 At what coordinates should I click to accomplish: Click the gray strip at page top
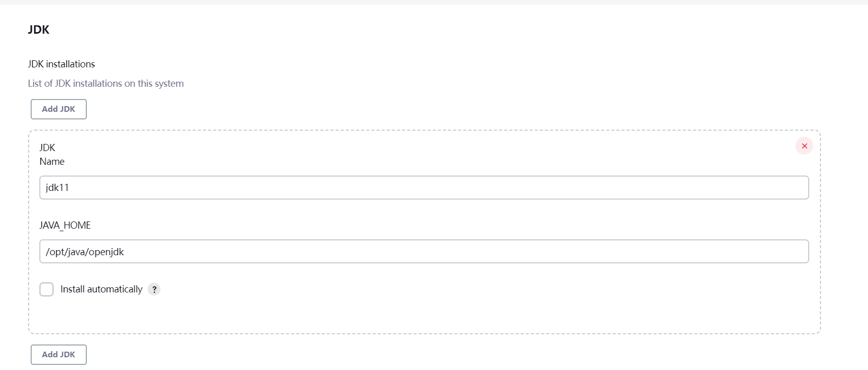pos(434,2)
